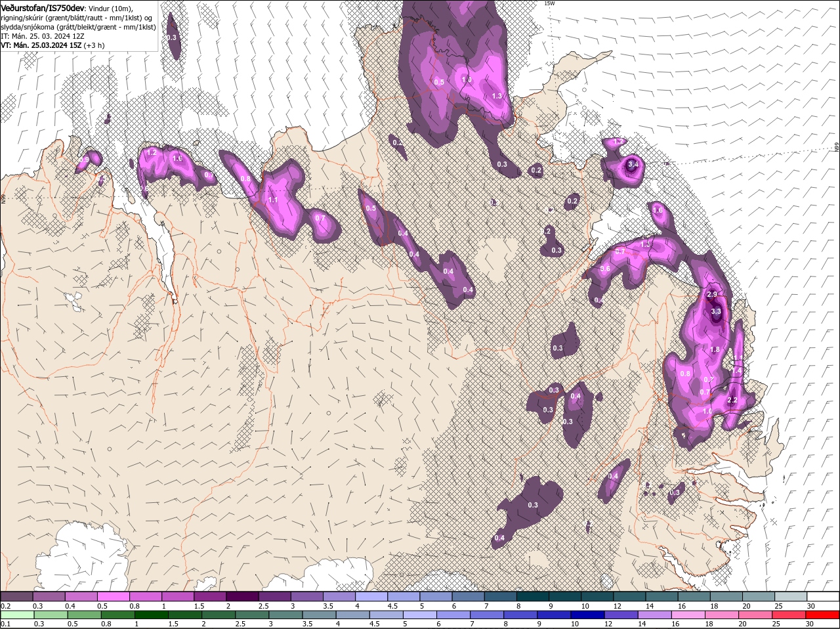This screenshot has width=840, height=629.
Task: Click the deep navy 10 rain-scale swatch
Action: pos(587,615)
